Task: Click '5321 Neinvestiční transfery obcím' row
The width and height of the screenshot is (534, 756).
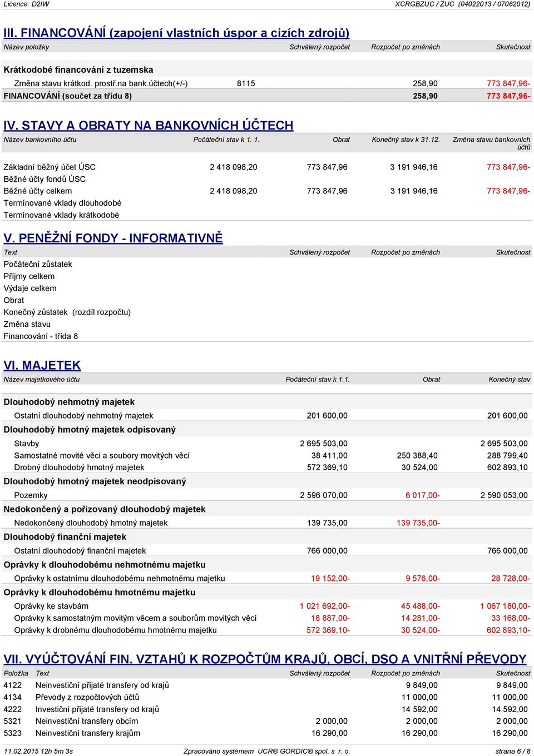Action: pyautogui.click(x=267, y=722)
